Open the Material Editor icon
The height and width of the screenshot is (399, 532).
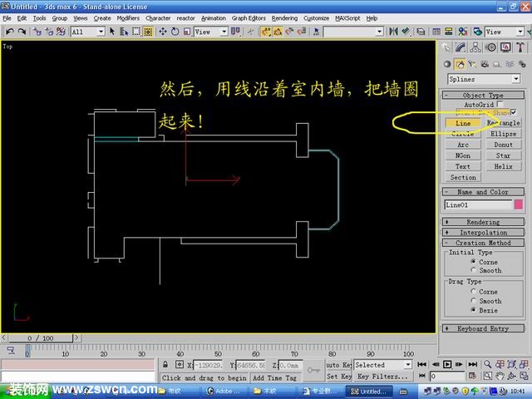coord(462,32)
